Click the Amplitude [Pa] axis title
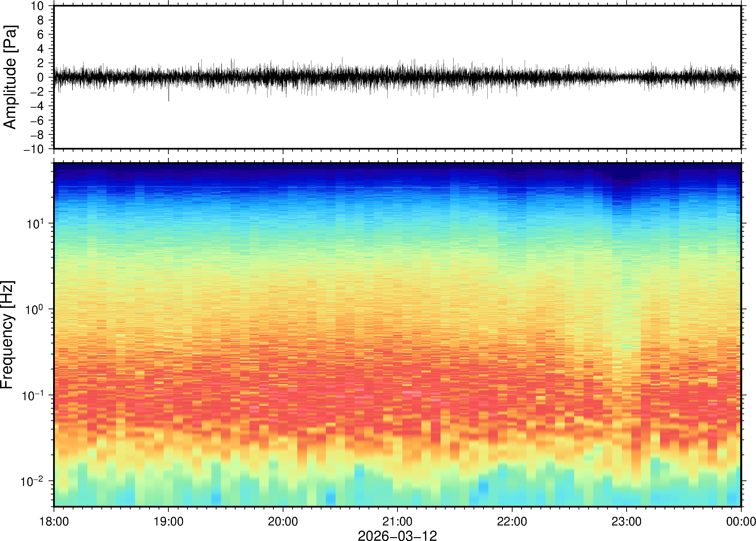This screenshot has width=756, height=541. 10,77
